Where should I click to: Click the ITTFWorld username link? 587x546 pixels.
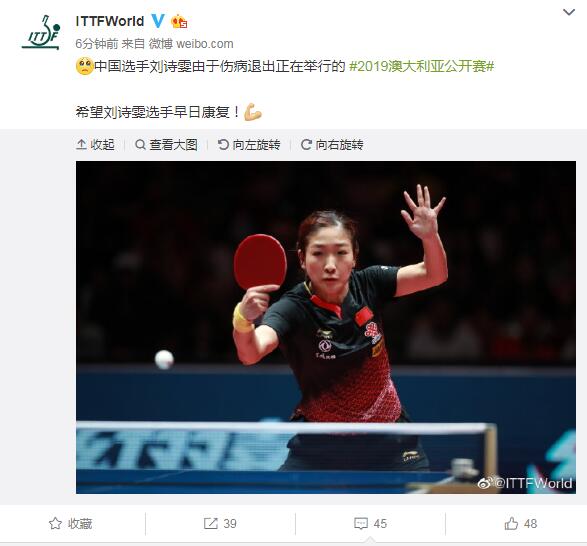tap(110, 21)
